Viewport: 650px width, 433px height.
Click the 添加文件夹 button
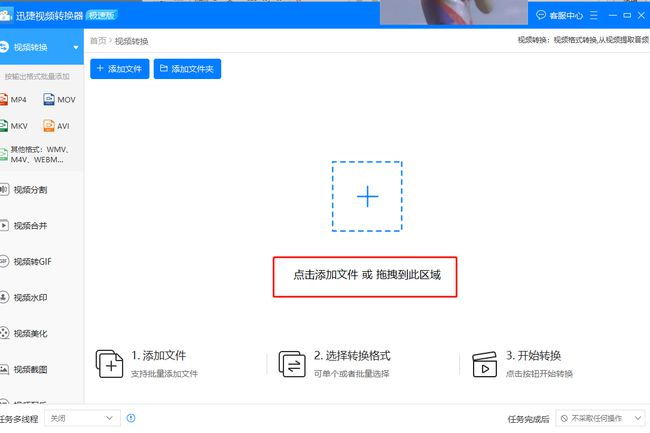pyautogui.click(x=187, y=69)
